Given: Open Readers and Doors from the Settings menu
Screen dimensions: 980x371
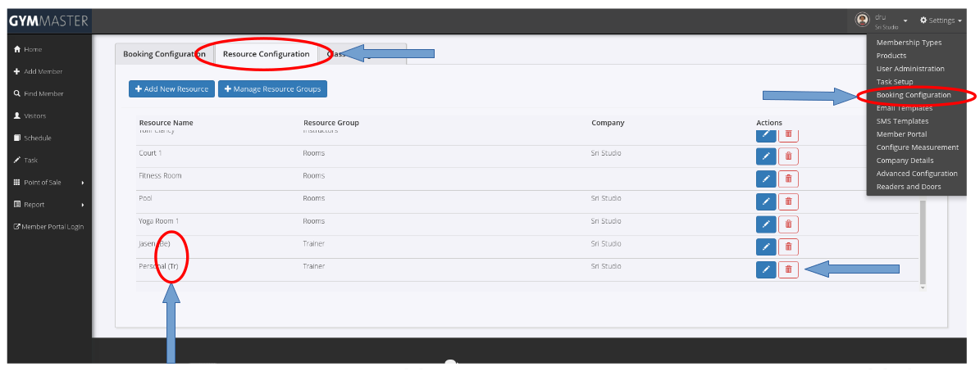Looking at the screenshot, I should pos(908,187).
